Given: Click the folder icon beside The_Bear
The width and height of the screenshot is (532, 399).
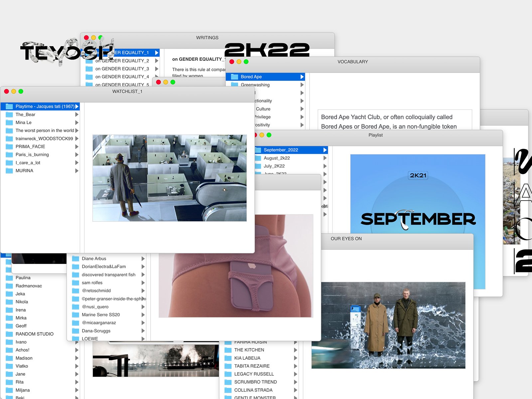Looking at the screenshot, I should coord(9,114).
